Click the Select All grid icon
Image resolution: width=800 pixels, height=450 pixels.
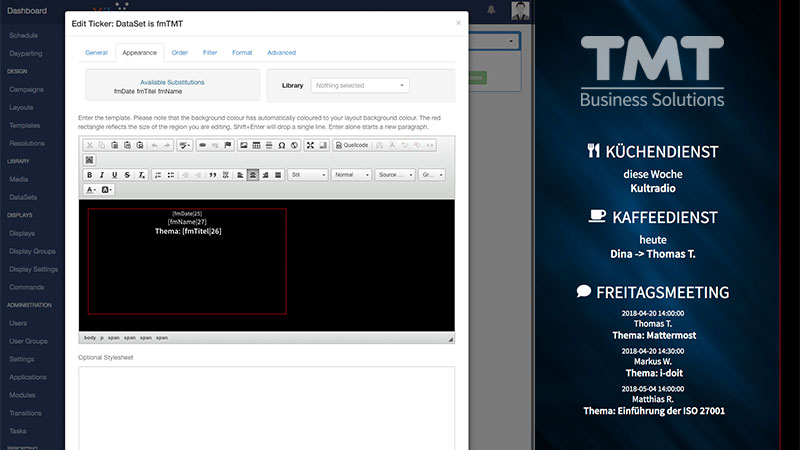[89, 160]
